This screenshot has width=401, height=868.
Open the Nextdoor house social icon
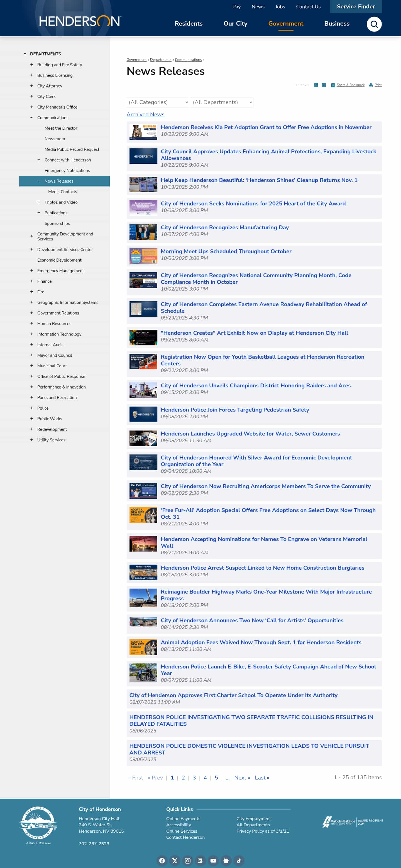pos(226,860)
